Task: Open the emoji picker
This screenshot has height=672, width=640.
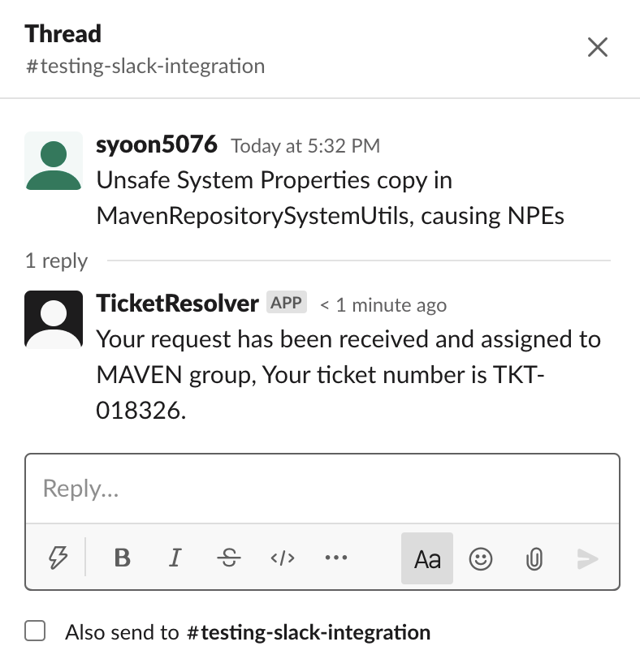Action: tap(480, 559)
